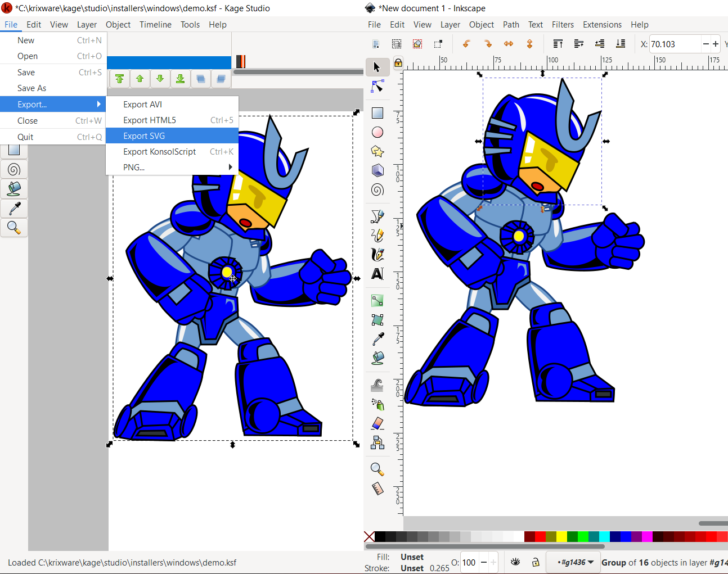Viewport: 728px width, 574px height.
Task: Click the no-color X swatch in palette
Action: click(369, 536)
